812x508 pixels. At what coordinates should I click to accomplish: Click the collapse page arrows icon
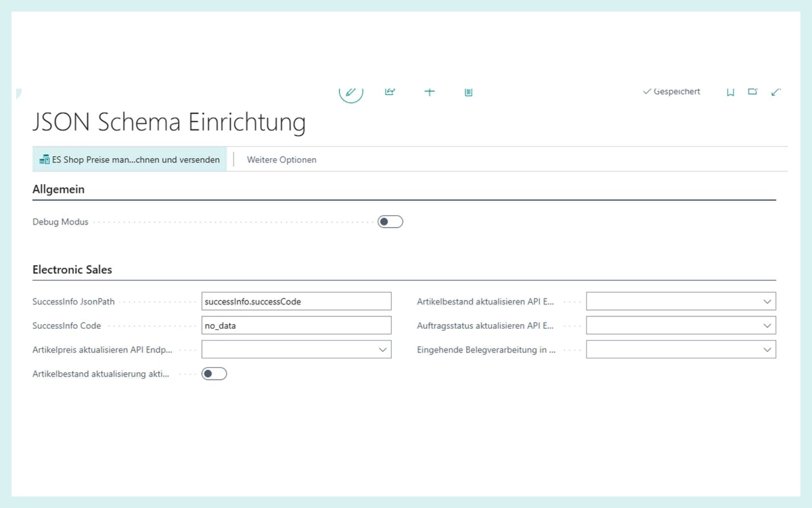(775, 92)
